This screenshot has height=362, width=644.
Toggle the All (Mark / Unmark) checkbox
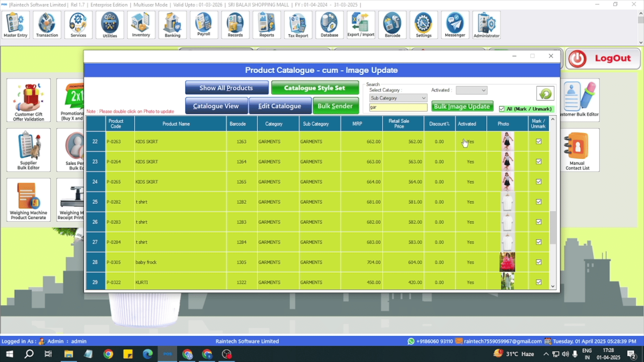(x=502, y=109)
